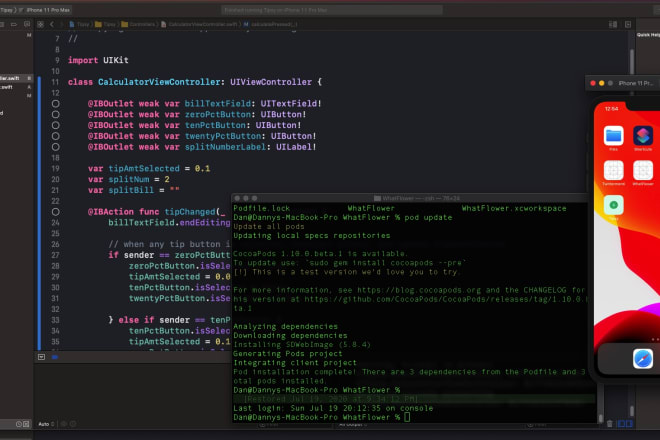660x440 pixels.
Task: Click the import UIKit line
Action: [98, 60]
